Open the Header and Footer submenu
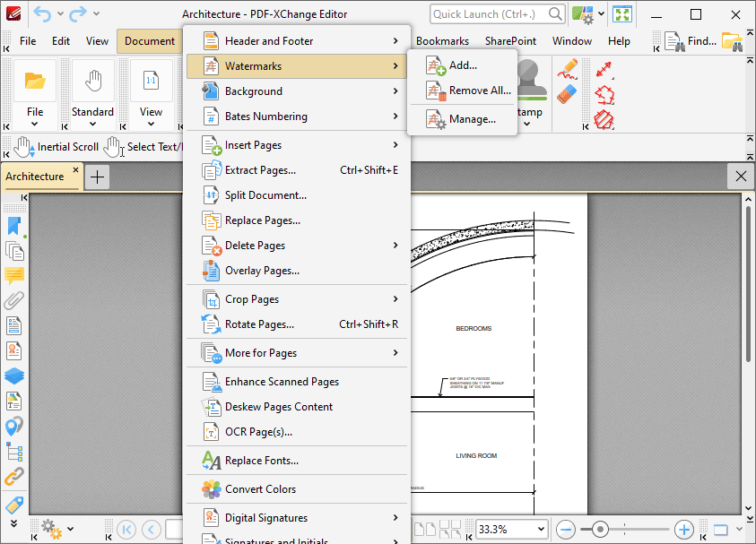756x544 pixels. coord(297,41)
